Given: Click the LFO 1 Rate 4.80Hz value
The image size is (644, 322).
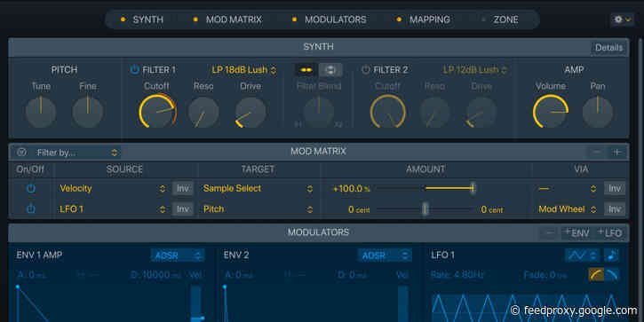Looking at the screenshot, I should [457, 275].
